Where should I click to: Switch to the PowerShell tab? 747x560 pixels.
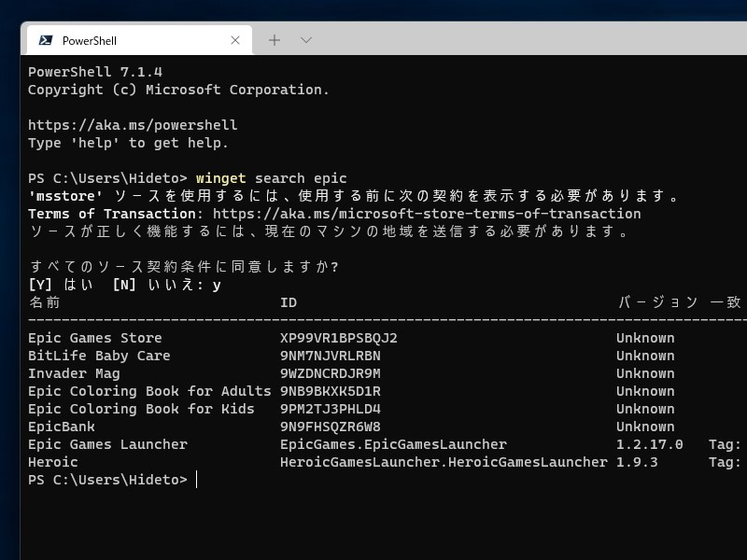[x=140, y=40]
